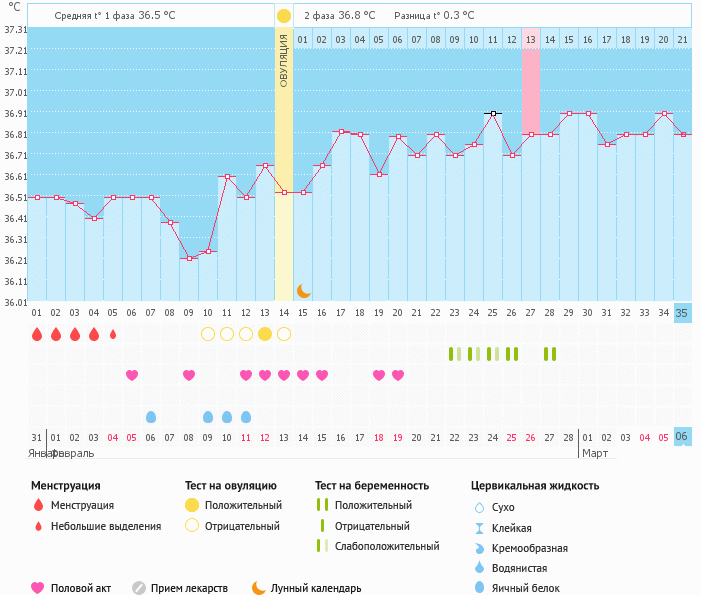
Task: Select the highlighted cycle day 35 cell
Action: (x=682, y=313)
